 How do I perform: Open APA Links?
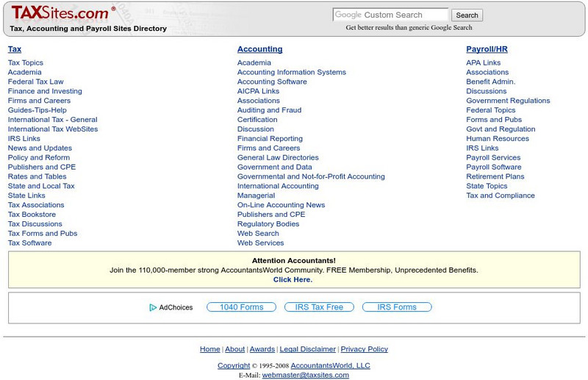pos(484,62)
